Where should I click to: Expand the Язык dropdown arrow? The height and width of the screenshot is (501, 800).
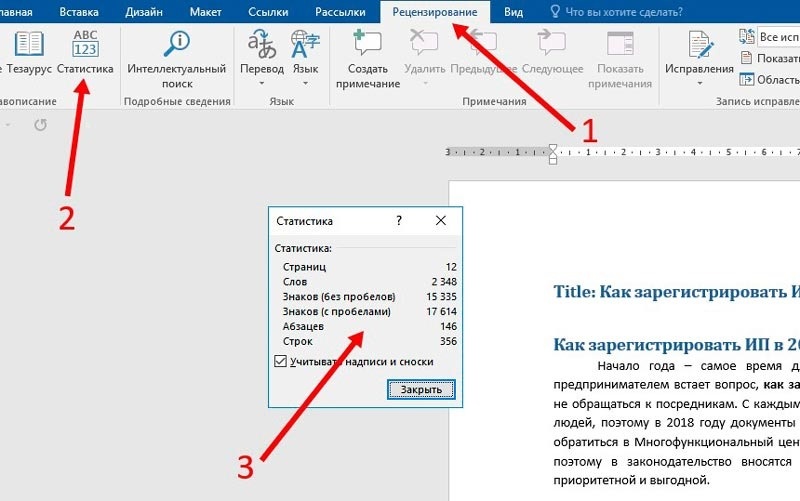[x=305, y=83]
